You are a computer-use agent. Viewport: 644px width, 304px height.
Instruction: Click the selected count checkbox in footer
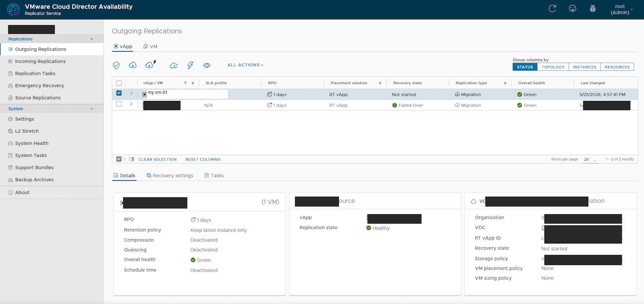pyautogui.click(x=119, y=159)
